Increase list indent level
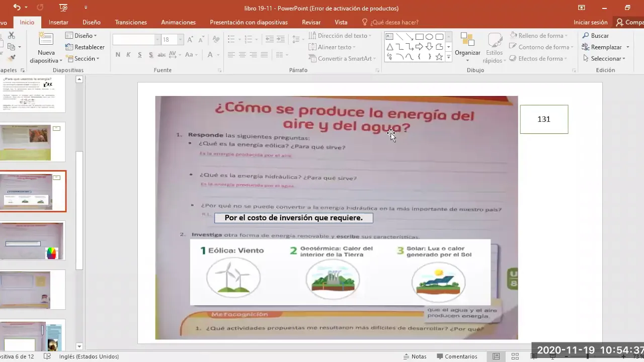The height and width of the screenshot is (362, 644). click(x=281, y=39)
